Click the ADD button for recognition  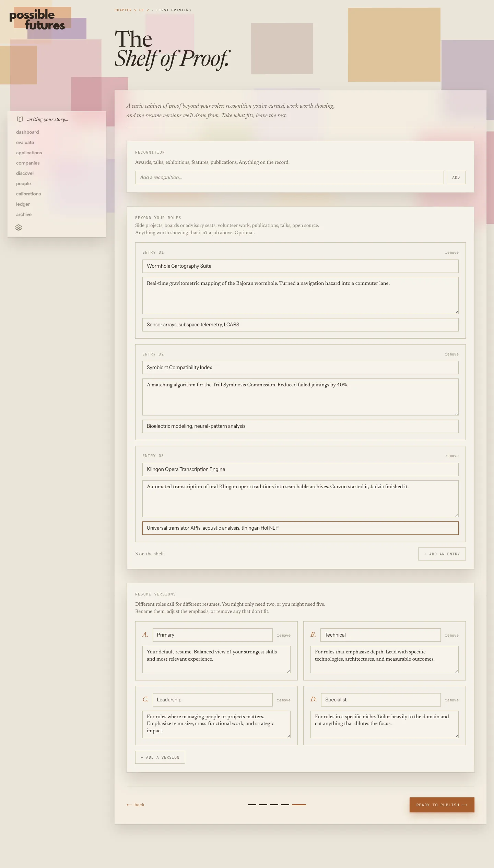[456, 177]
